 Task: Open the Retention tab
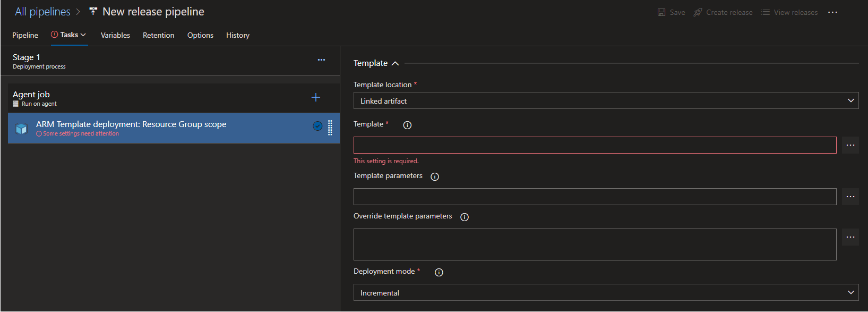(158, 35)
